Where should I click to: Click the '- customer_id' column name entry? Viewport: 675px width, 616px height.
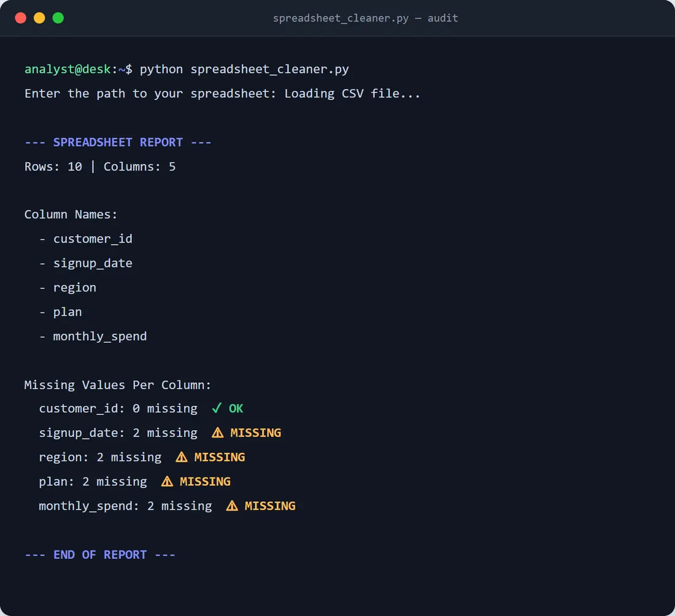tap(86, 239)
